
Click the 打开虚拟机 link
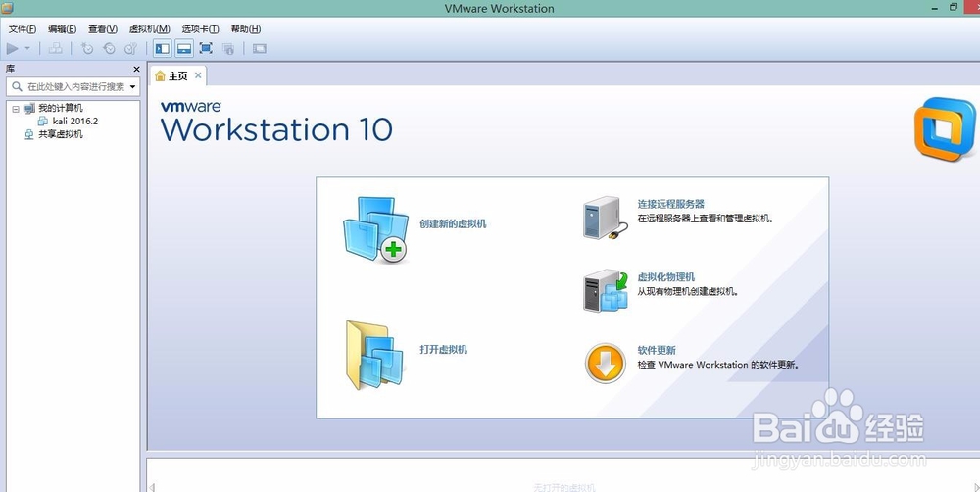click(x=443, y=350)
